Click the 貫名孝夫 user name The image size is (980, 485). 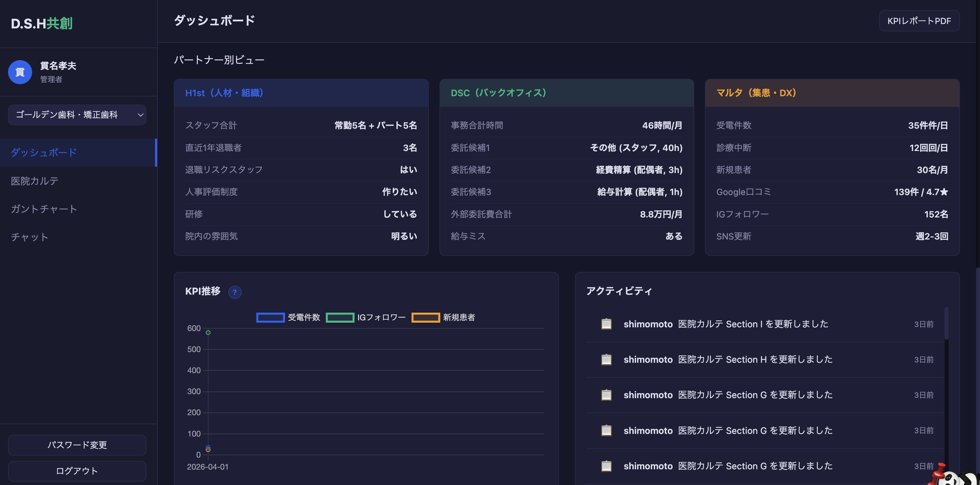(x=58, y=66)
